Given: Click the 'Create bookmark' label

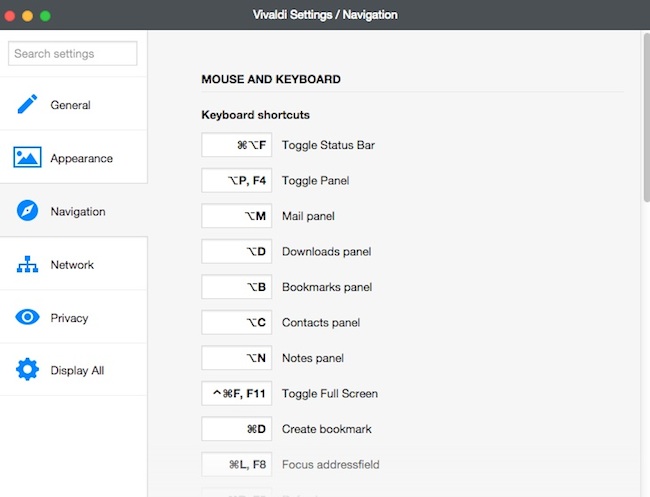Looking at the screenshot, I should click(x=327, y=429).
